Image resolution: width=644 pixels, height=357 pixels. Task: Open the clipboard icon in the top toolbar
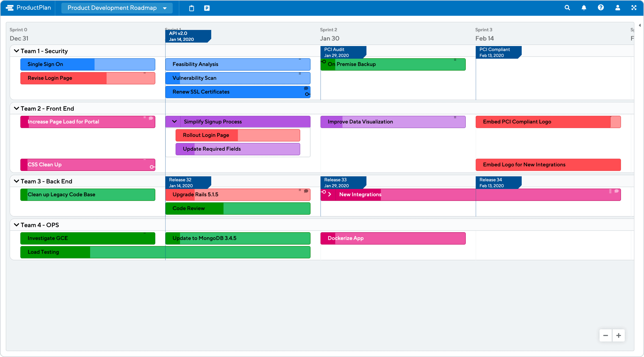click(191, 8)
